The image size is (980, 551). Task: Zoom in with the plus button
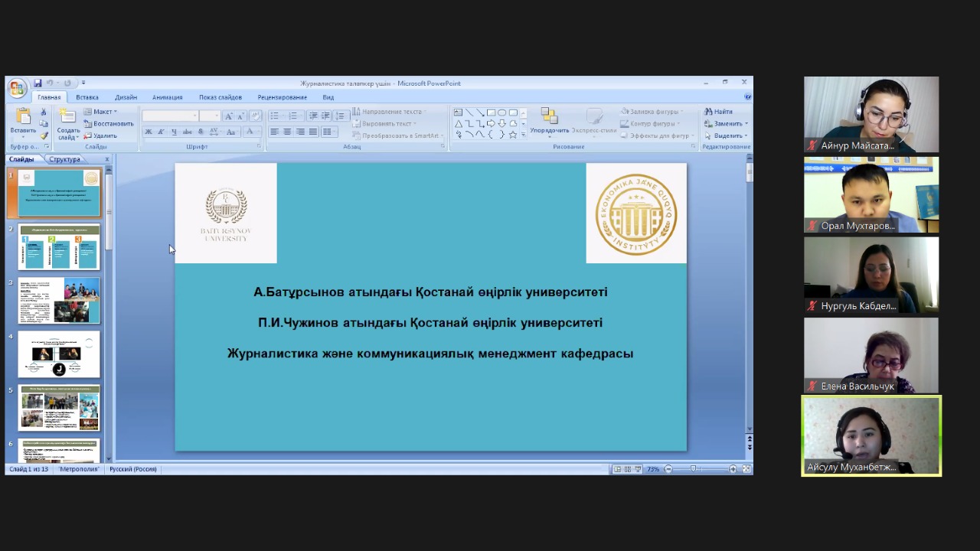pos(733,469)
